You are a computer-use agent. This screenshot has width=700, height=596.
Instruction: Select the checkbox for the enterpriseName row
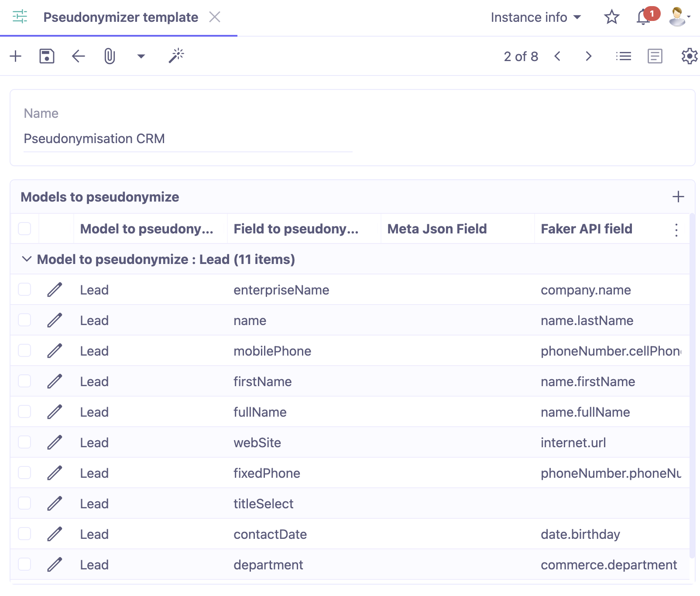[x=24, y=289]
